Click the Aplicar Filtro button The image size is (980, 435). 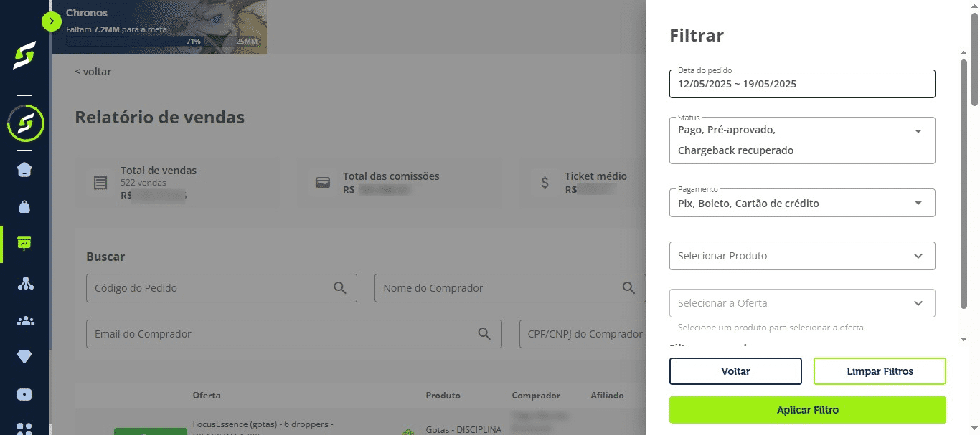tap(808, 410)
